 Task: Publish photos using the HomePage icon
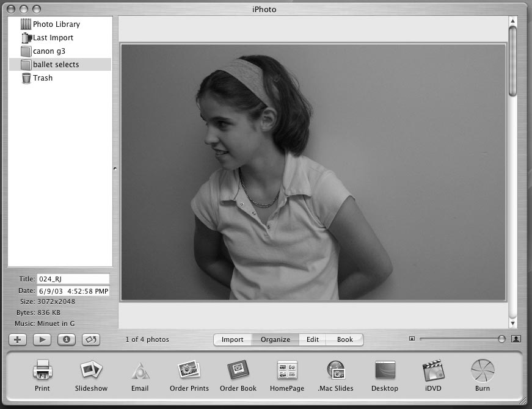click(x=287, y=370)
